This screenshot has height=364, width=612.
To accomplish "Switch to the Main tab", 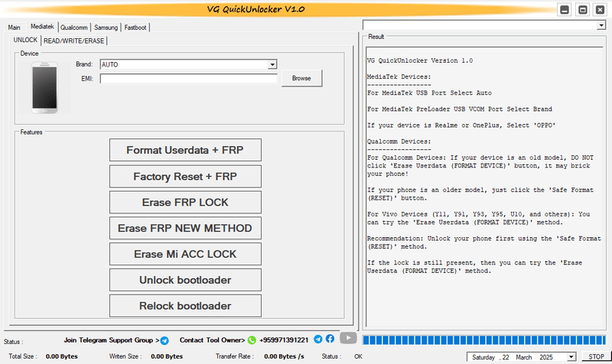I will click(x=14, y=28).
